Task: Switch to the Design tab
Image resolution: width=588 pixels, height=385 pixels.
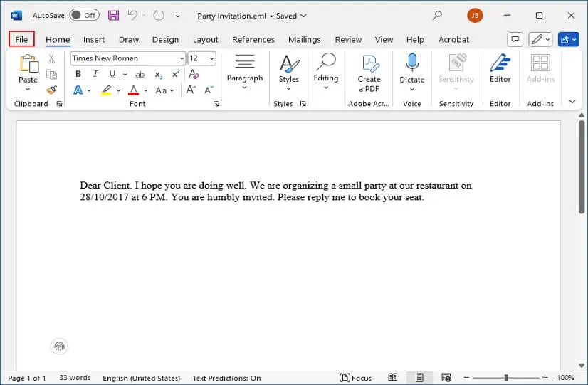Action: [165, 39]
